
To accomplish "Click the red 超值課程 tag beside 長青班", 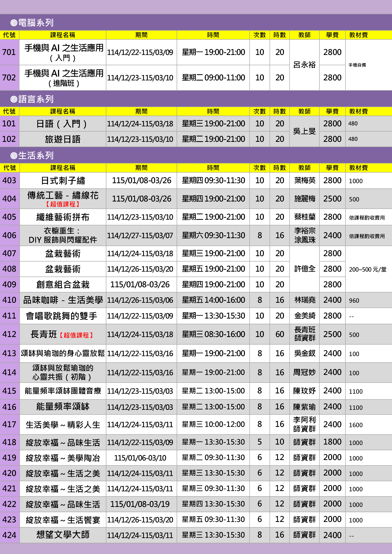I will (76, 335).
